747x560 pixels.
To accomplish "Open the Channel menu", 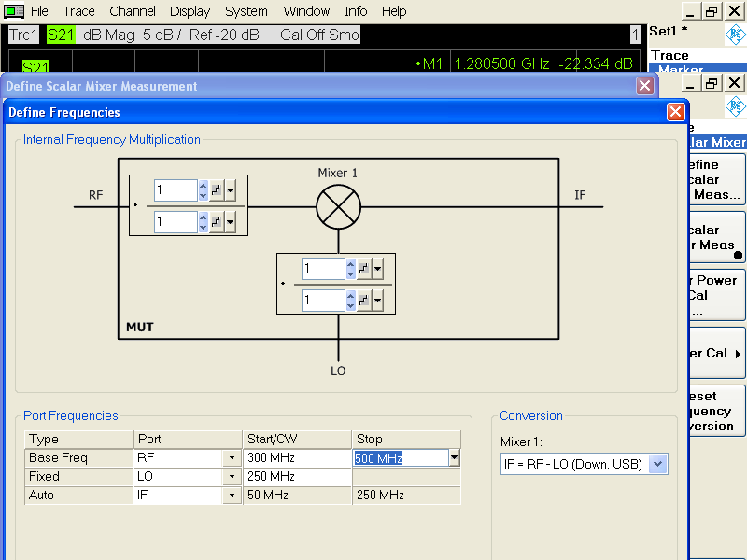I will pos(133,11).
